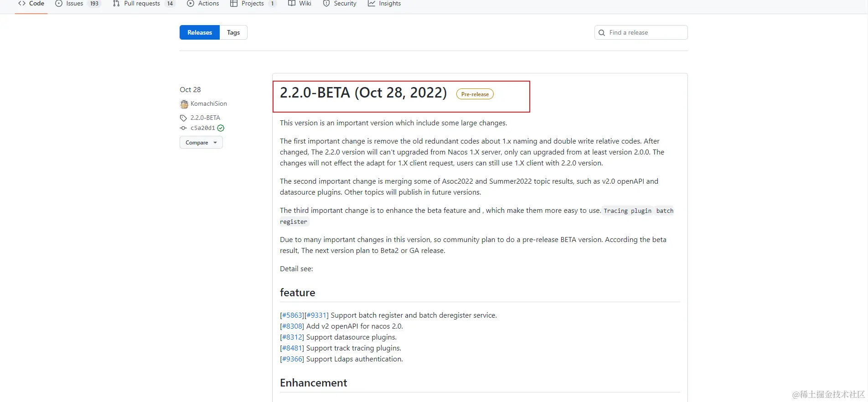Click 'Support datasource plugins.' text
868x402 pixels.
351,337
